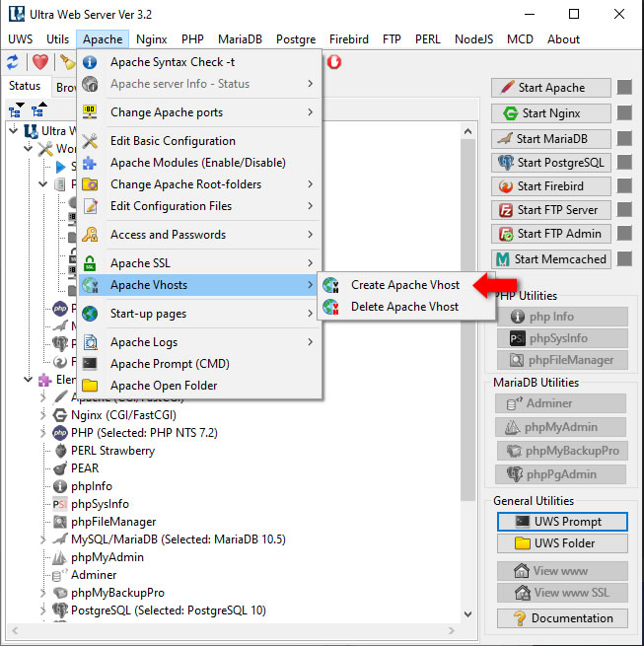Click the elephant icon beside PostgreSQL tree item

tap(60, 610)
